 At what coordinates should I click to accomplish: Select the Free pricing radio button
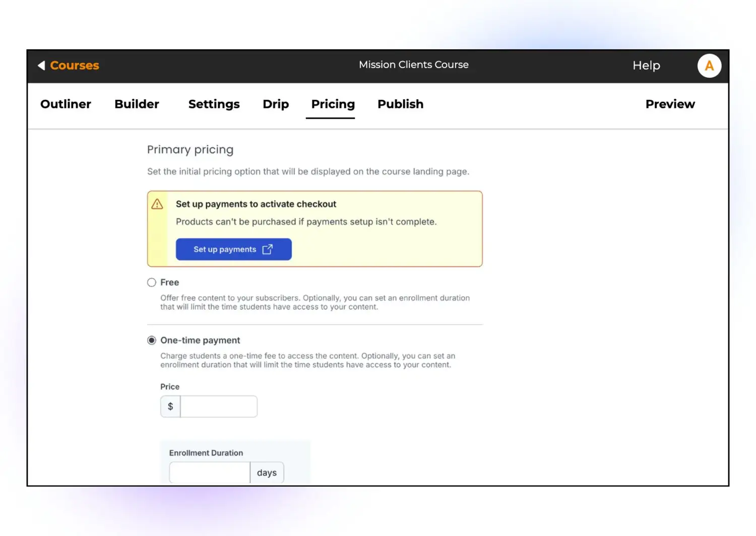[152, 283]
